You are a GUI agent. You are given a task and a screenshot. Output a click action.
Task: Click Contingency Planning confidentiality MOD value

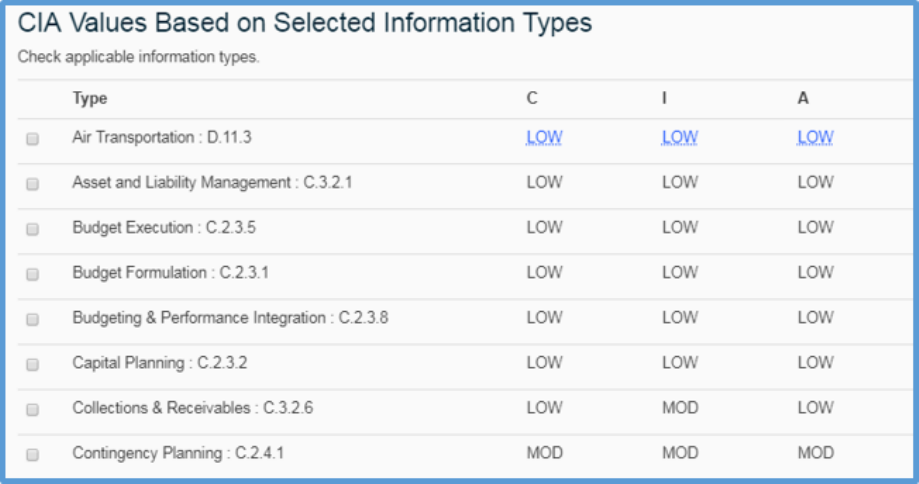click(545, 453)
